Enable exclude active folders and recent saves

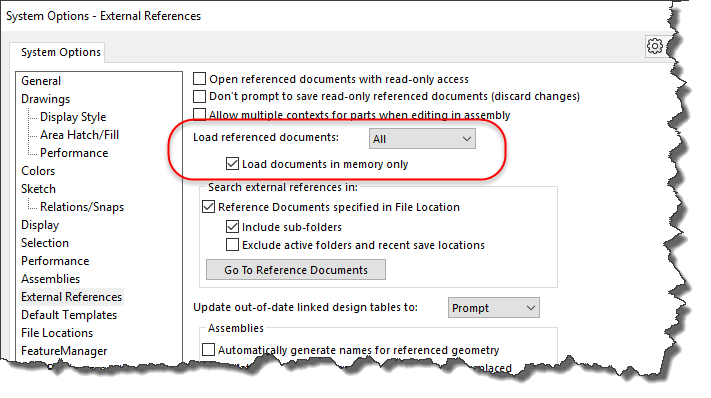(x=232, y=245)
